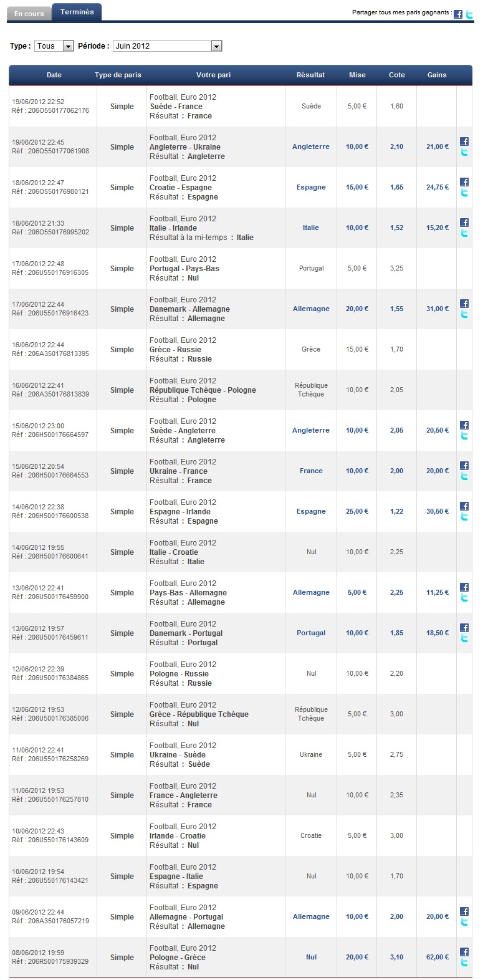
Task: Tweet the Danemark - Portugal winning bet
Action: point(464,638)
